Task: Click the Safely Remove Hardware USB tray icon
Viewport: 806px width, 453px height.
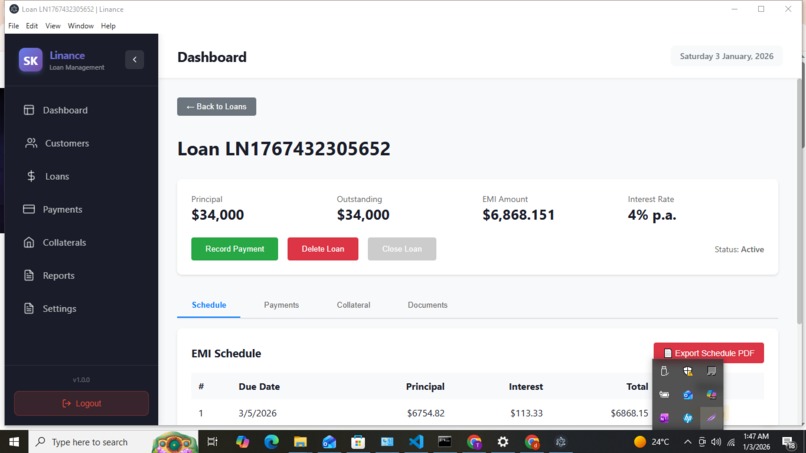Action: point(664,371)
